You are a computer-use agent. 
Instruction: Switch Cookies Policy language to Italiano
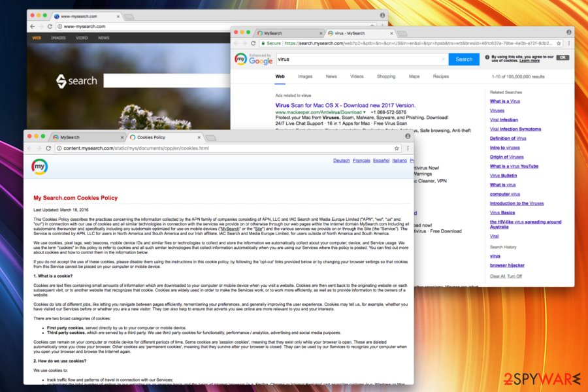click(399, 161)
